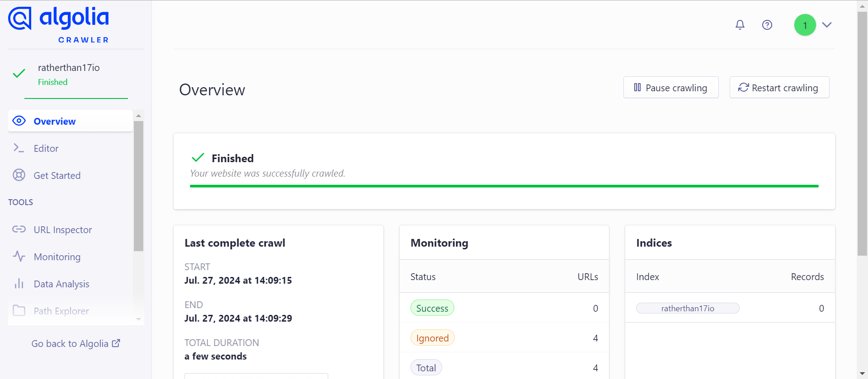
Task: Click the Records column header
Action: point(807,276)
